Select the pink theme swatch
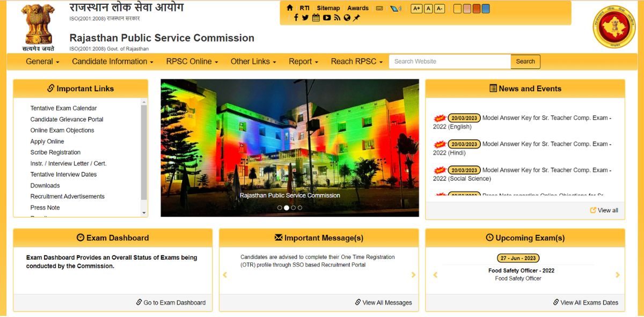 point(467,9)
